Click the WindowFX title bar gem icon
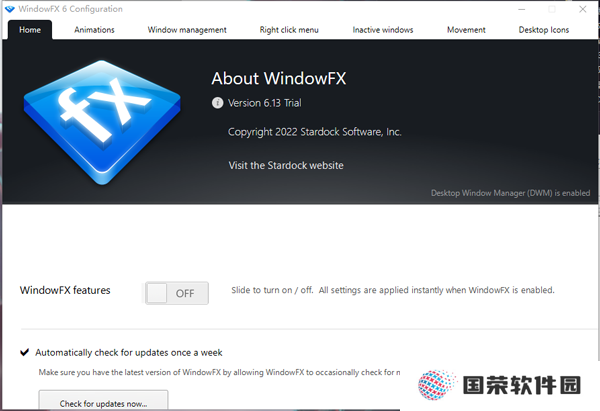This screenshot has width=600, height=411. (10, 9)
